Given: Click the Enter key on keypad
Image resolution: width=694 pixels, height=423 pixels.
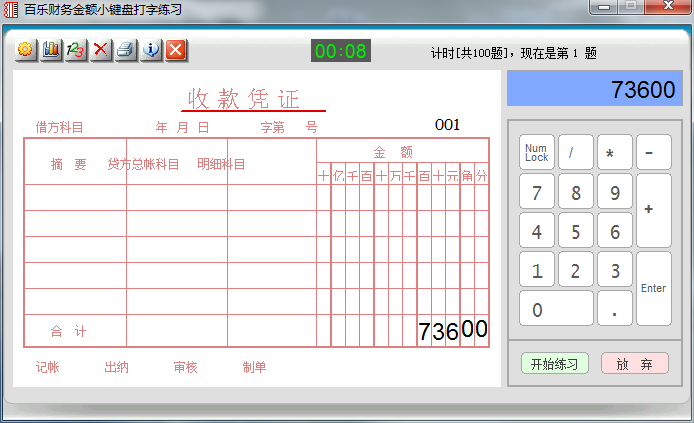Looking at the screenshot, I should click(x=654, y=288).
